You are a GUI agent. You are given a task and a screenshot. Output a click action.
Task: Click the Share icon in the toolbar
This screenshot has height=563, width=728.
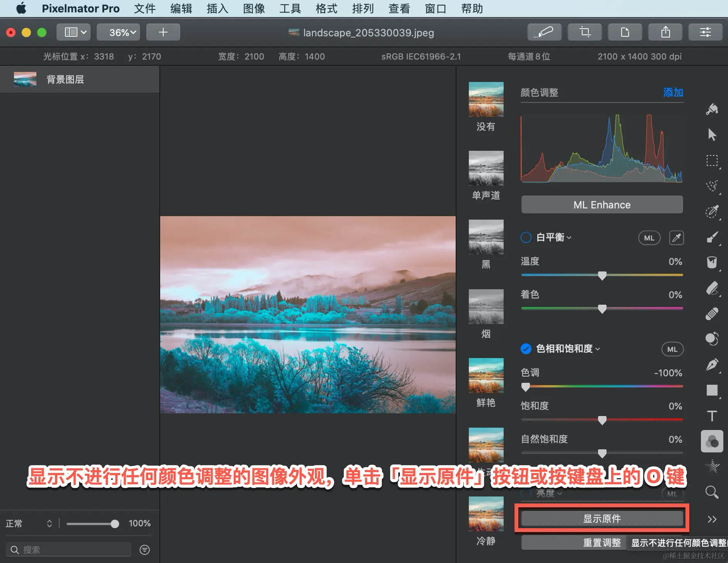(665, 32)
